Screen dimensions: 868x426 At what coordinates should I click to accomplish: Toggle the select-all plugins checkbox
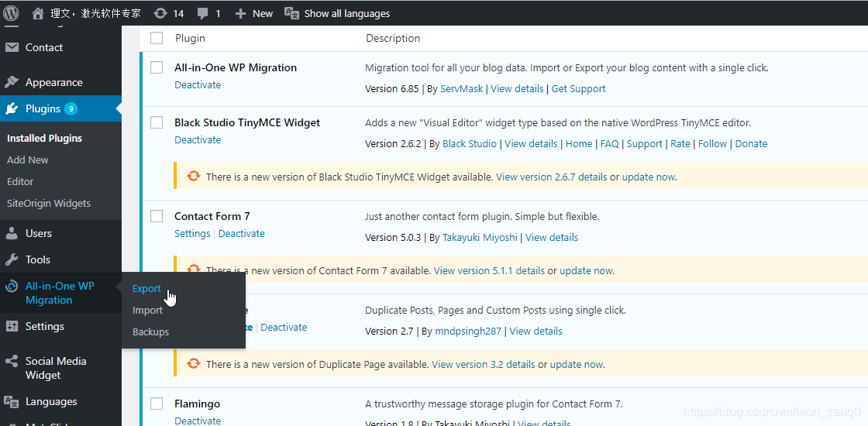click(157, 38)
